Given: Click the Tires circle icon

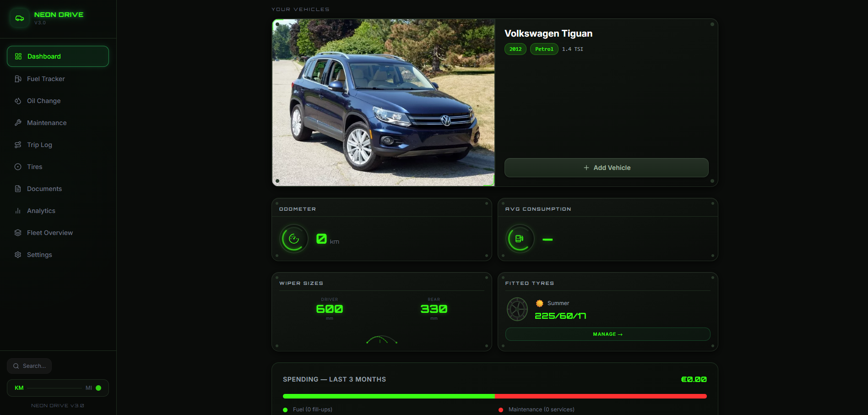Looking at the screenshot, I should coord(18,167).
